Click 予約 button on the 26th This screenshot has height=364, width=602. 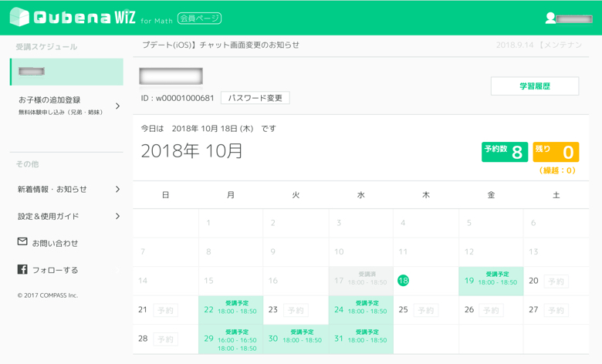[x=491, y=310]
